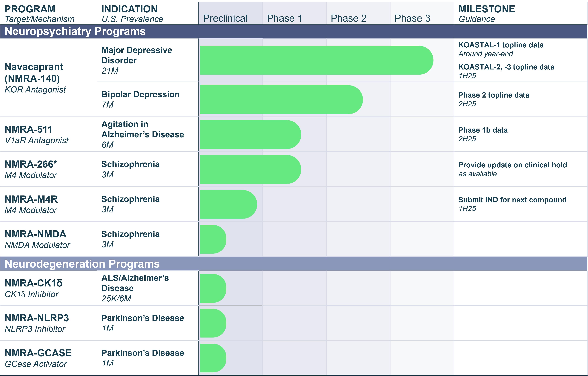Viewport: 588px width, 376px height.
Task: Click Submit IND for next compound milestone
Action: tap(512, 200)
